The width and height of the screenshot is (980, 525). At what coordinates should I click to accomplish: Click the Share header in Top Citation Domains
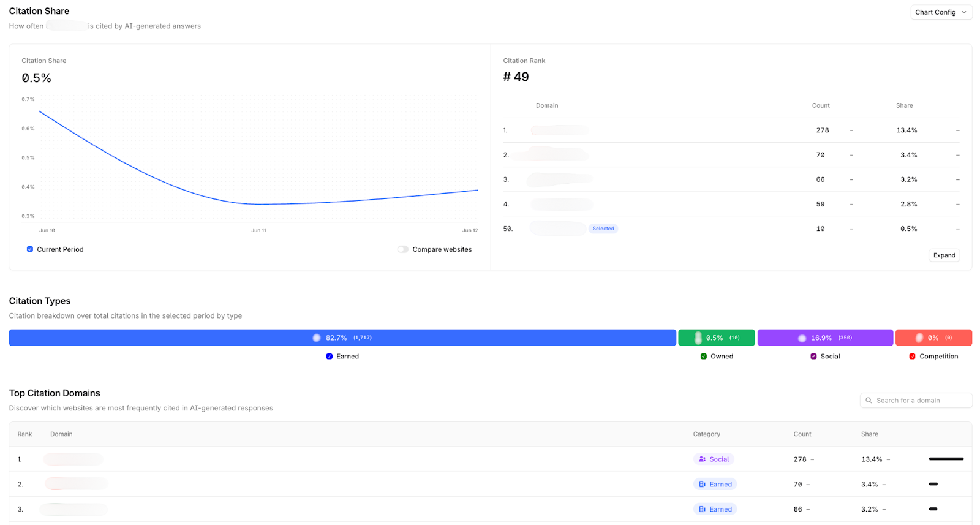coord(869,434)
